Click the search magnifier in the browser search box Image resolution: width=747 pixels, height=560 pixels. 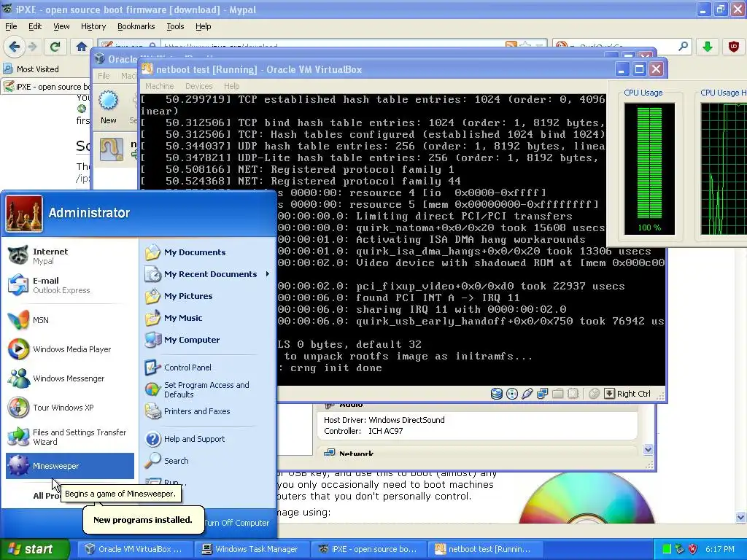(x=683, y=46)
